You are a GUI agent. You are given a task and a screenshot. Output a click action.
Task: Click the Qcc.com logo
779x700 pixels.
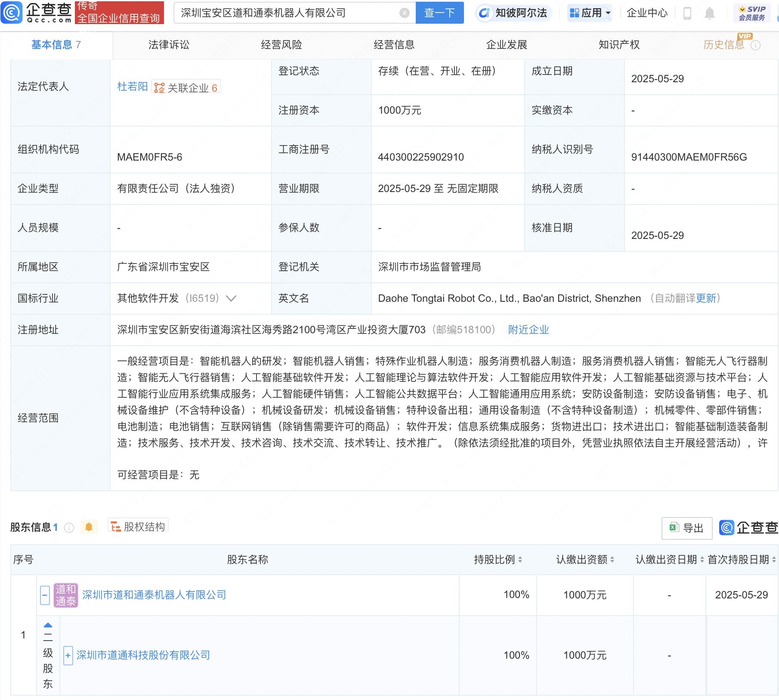[37, 12]
